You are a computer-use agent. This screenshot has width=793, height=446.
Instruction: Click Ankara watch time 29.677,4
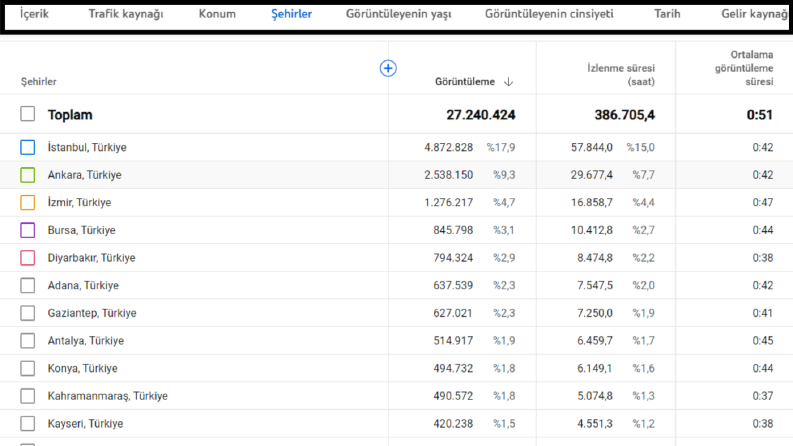click(x=592, y=175)
